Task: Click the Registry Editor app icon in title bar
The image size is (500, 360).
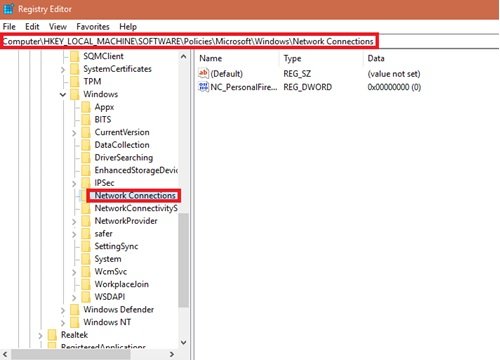Action: [7, 9]
